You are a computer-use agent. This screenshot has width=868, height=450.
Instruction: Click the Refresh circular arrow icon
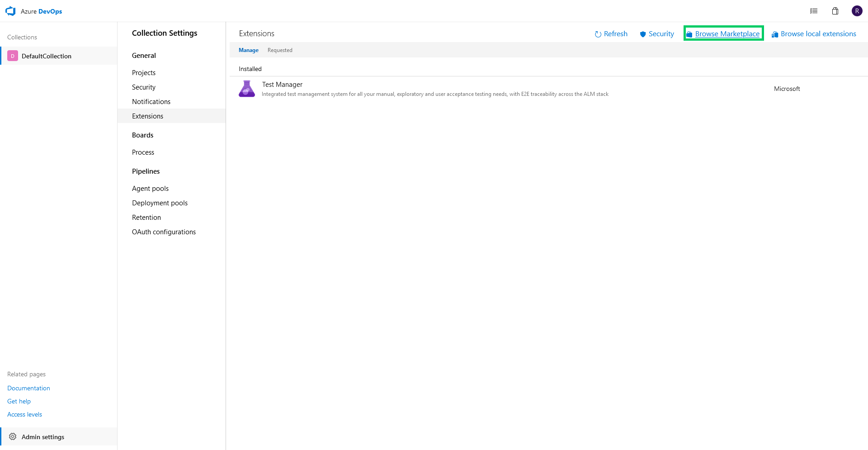pyautogui.click(x=598, y=34)
